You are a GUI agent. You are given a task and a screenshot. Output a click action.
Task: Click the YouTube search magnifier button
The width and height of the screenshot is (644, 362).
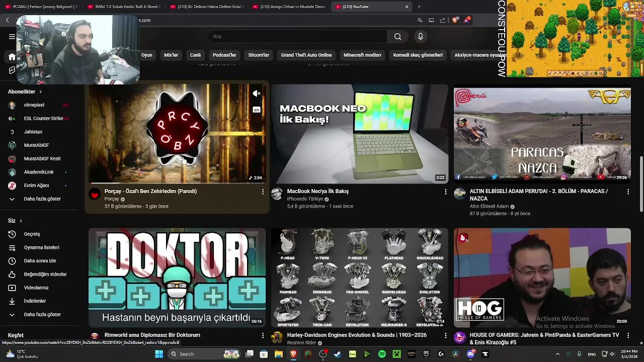point(397,36)
